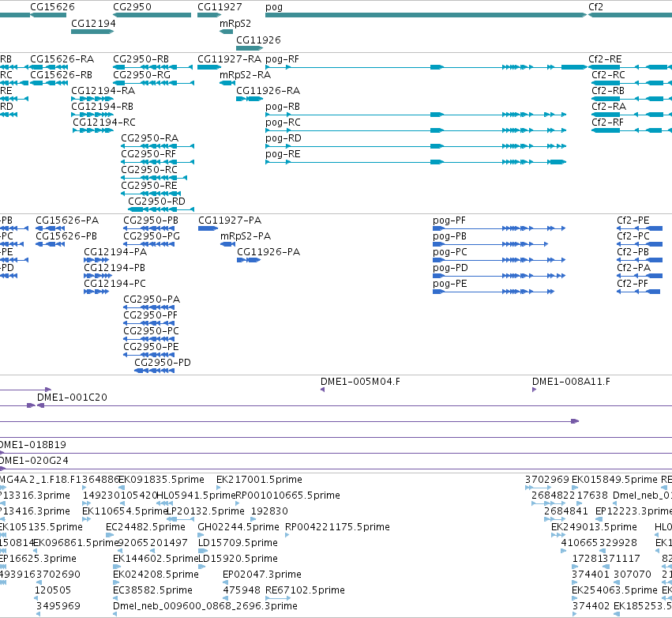Open the pog-PB protein label
672x618 pixels.
[449, 236]
